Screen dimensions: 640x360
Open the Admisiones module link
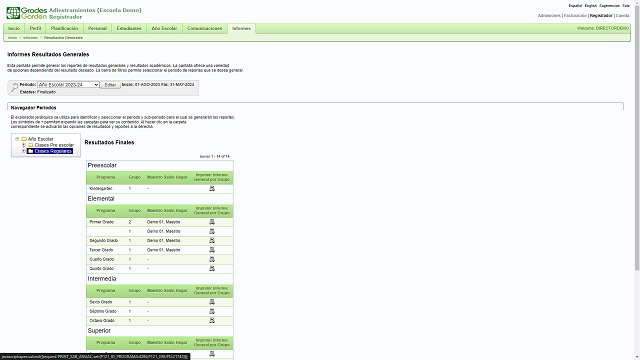tap(549, 16)
